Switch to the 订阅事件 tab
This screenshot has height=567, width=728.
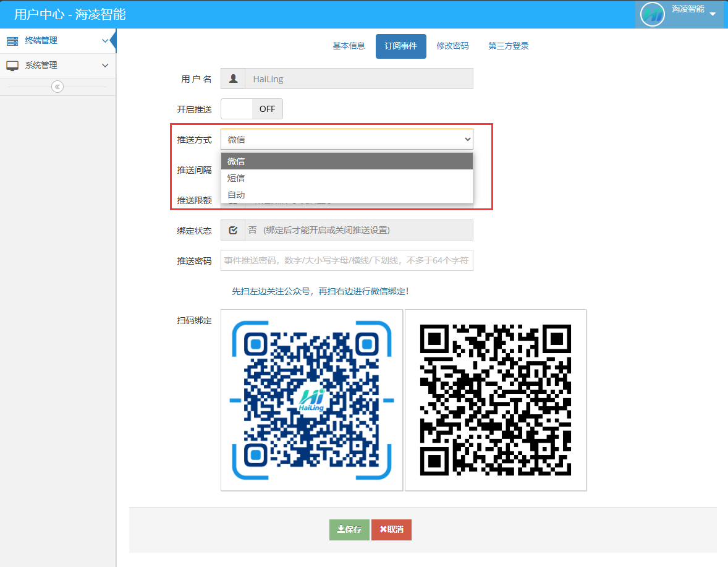400,46
